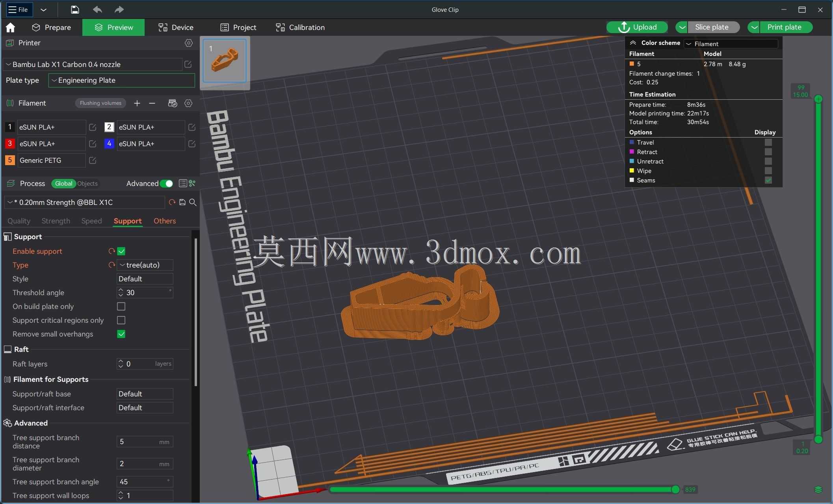The height and width of the screenshot is (504, 833).
Task: Open Support/raft base filament dropdown
Action: pos(145,394)
